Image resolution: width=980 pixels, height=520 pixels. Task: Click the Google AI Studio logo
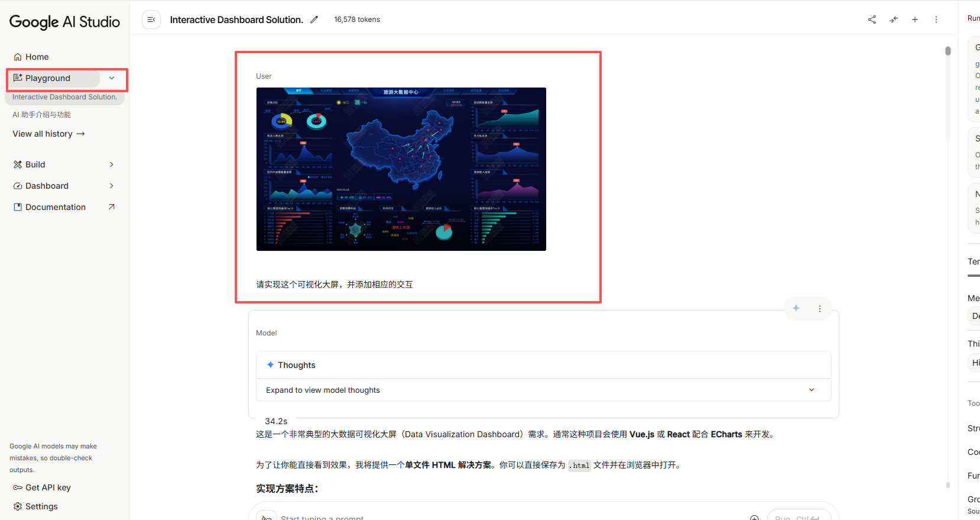click(64, 22)
